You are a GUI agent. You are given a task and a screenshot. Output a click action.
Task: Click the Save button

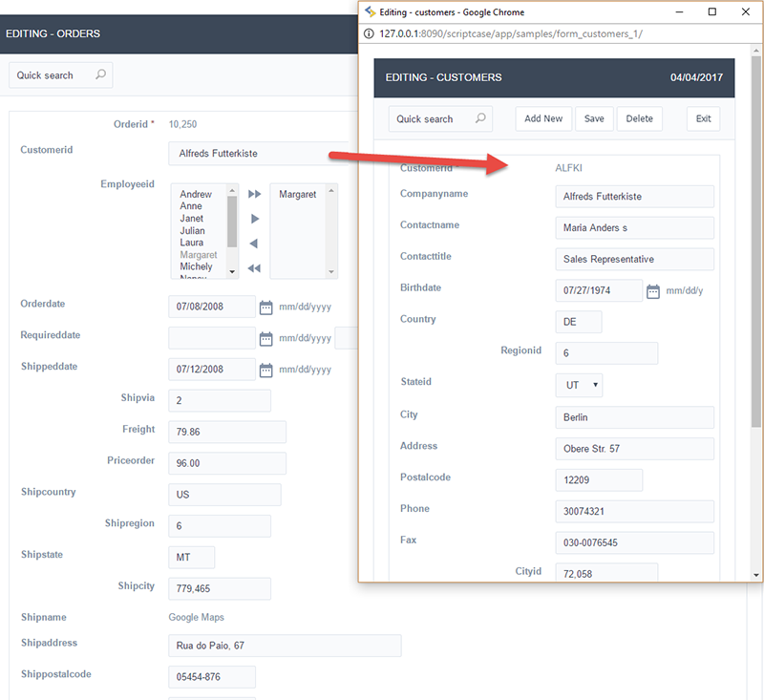594,118
